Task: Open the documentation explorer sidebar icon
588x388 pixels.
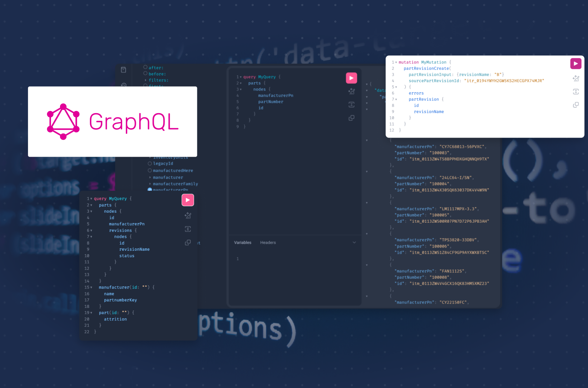Action: click(124, 70)
